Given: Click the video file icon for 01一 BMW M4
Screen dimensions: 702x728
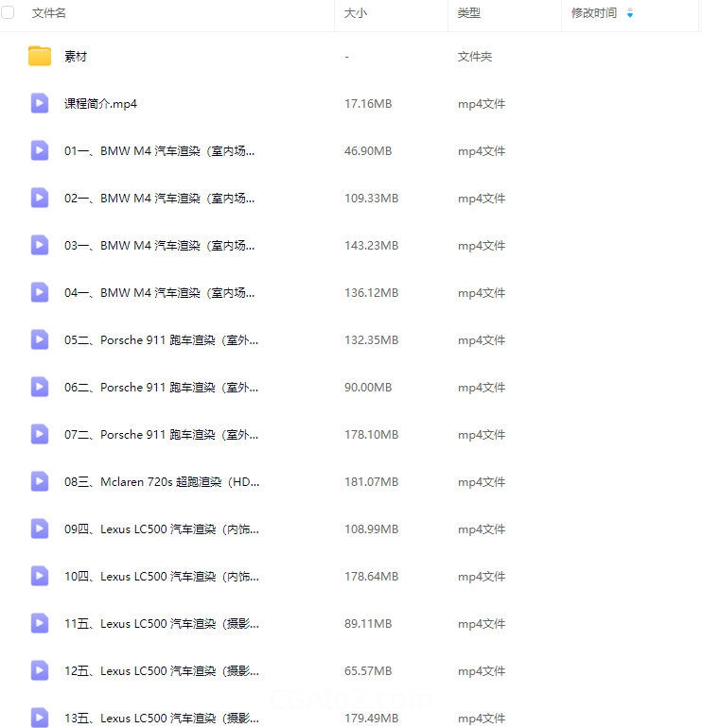Looking at the screenshot, I should tap(40, 150).
